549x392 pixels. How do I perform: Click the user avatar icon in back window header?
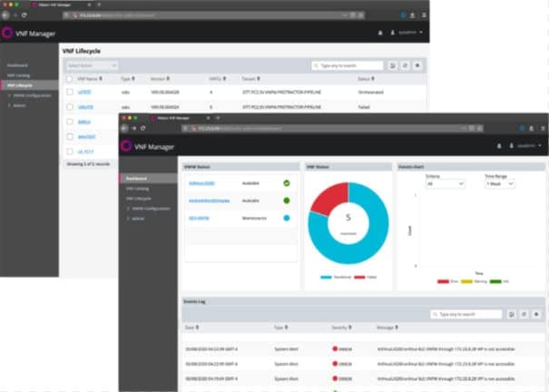393,33
